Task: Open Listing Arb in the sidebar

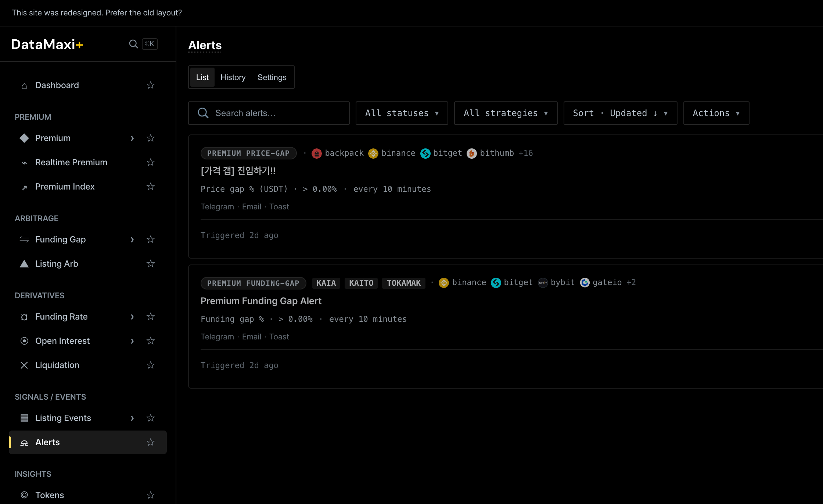Action: point(88,264)
